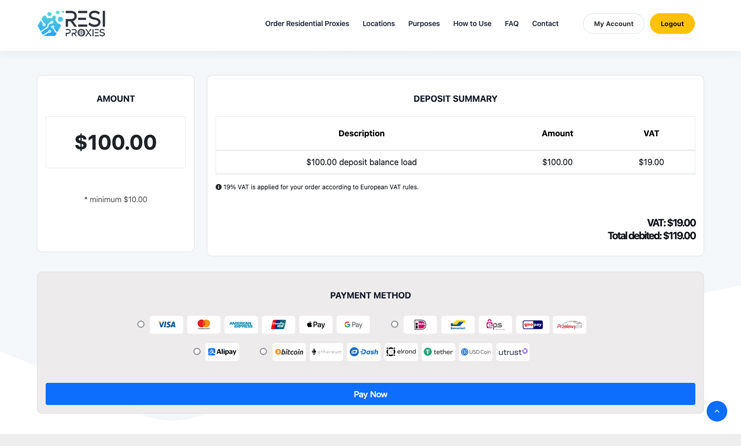Choose the credit card radio button
This screenshot has width=741, height=446.
141,324
